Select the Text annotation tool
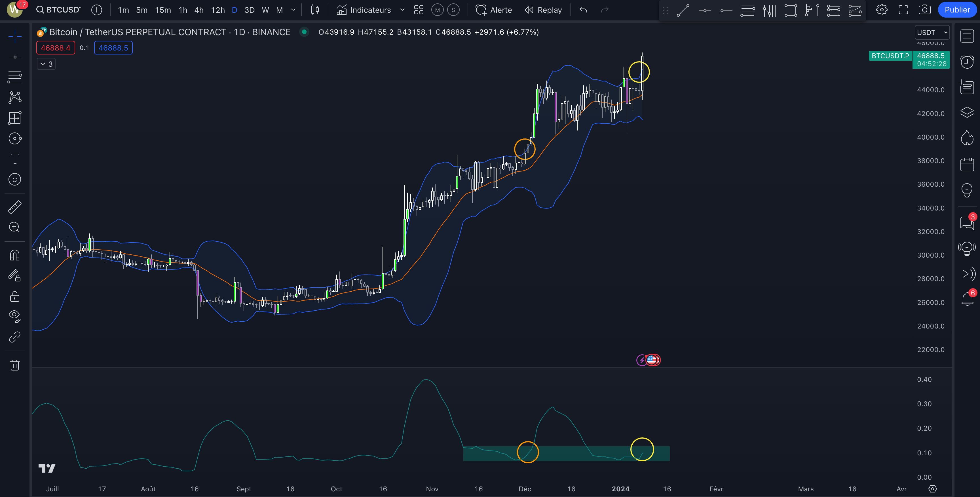 15,159
